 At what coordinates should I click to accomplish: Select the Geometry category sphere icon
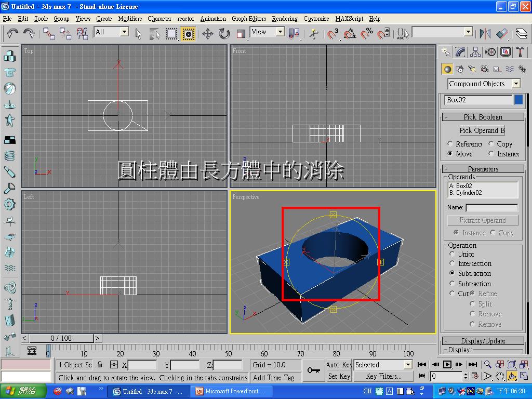[447, 69]
